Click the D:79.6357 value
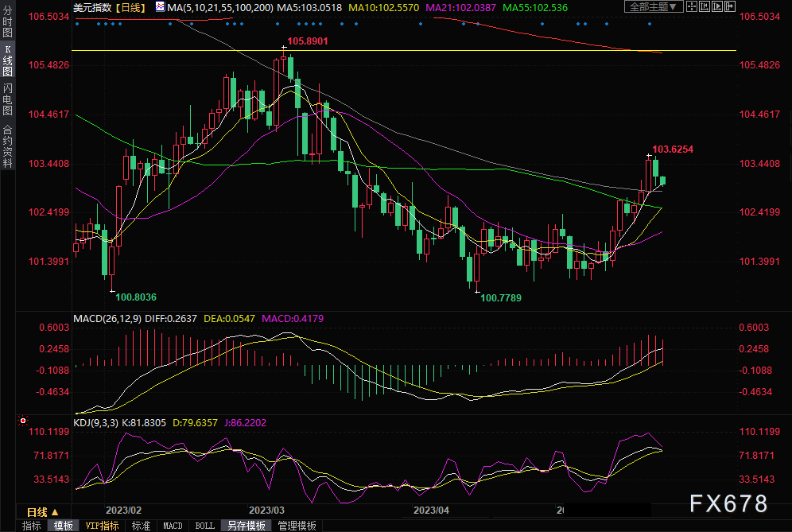Screen dimensions: 792x532 tap(195, 423)
